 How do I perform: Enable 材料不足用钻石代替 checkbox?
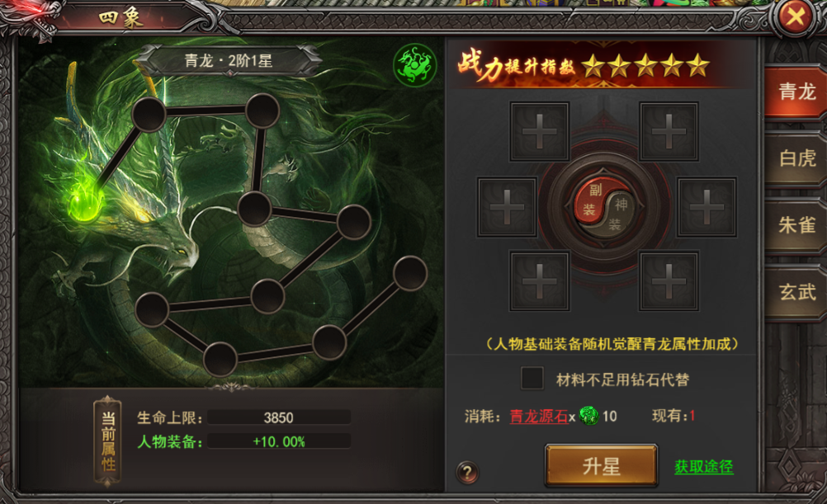532,379
